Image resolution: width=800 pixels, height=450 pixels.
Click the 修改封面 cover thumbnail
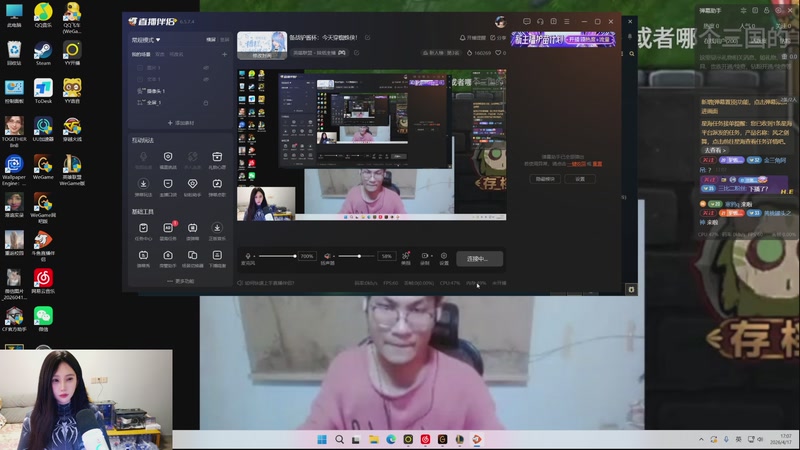coord(262,45)
